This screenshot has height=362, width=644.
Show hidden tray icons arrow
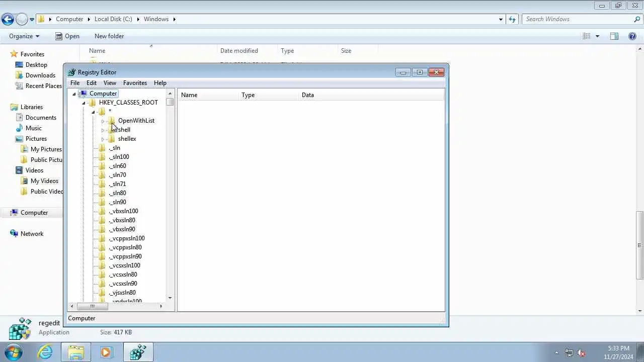coord(556,352)
